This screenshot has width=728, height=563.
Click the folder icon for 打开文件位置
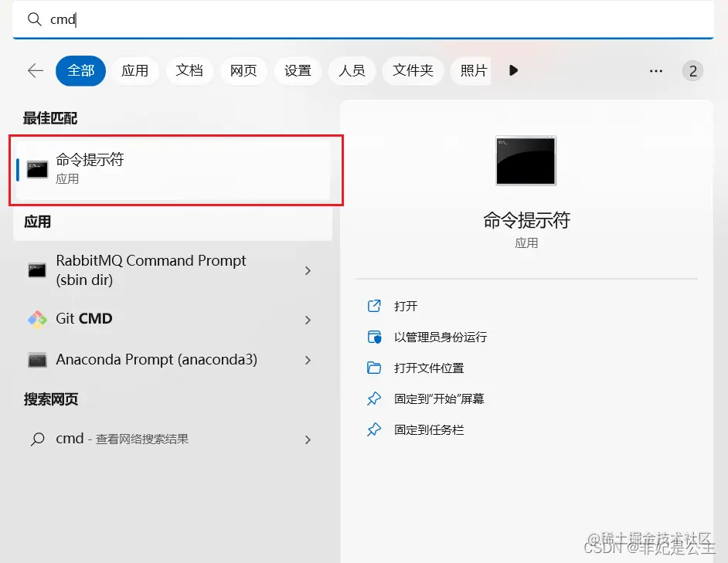[374, 368]
